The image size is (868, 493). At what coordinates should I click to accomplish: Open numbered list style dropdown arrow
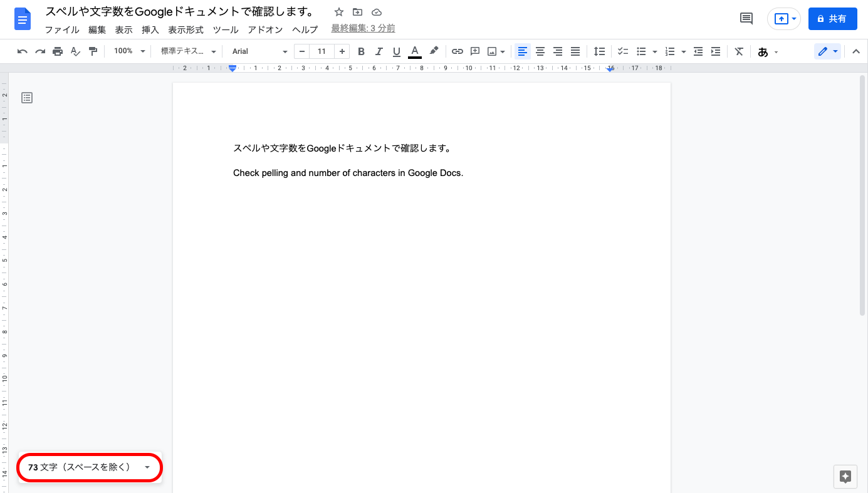[x=684, y=51]
